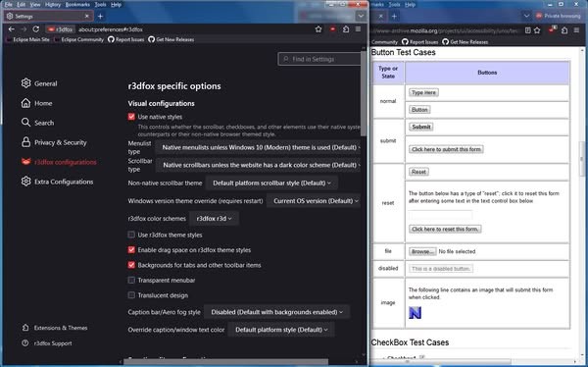This screenshot has height=367, width=588.
Task: Open the hamburger application menu in Settings window
Action: pos(358,28)
